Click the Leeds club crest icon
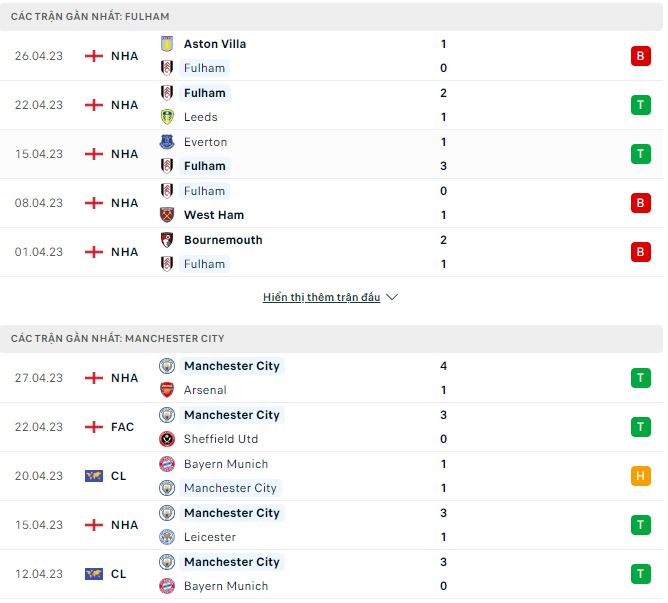This screenshot has height=603, width=668. point(167,117)
